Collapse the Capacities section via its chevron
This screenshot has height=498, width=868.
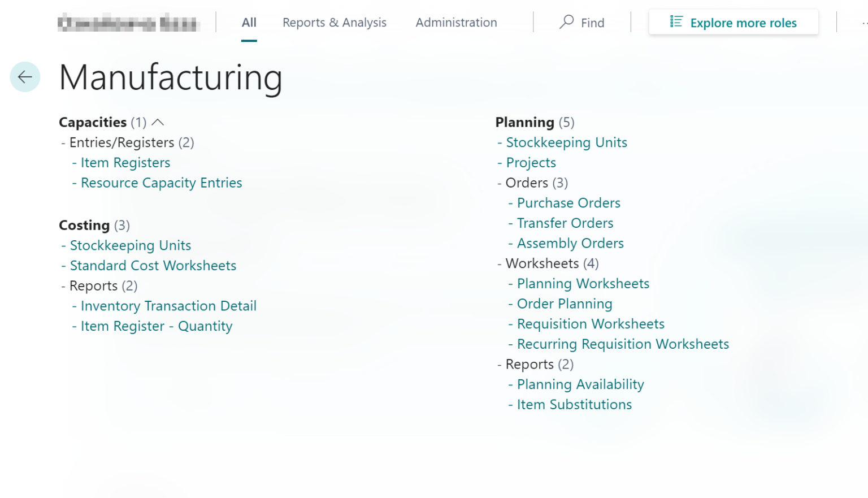coord(158,122)
